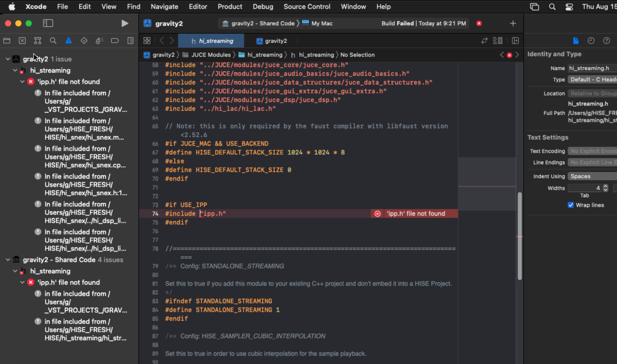Open the Find navigator magnifier icon
This screenshot has height=364, width=617.
(53, 41)
